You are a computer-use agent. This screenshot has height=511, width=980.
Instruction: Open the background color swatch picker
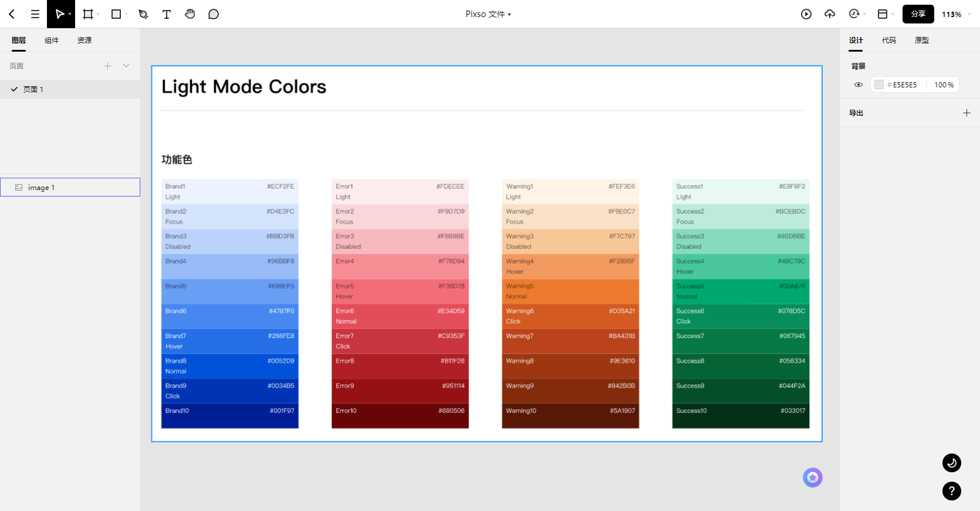[x=879, y=85]
